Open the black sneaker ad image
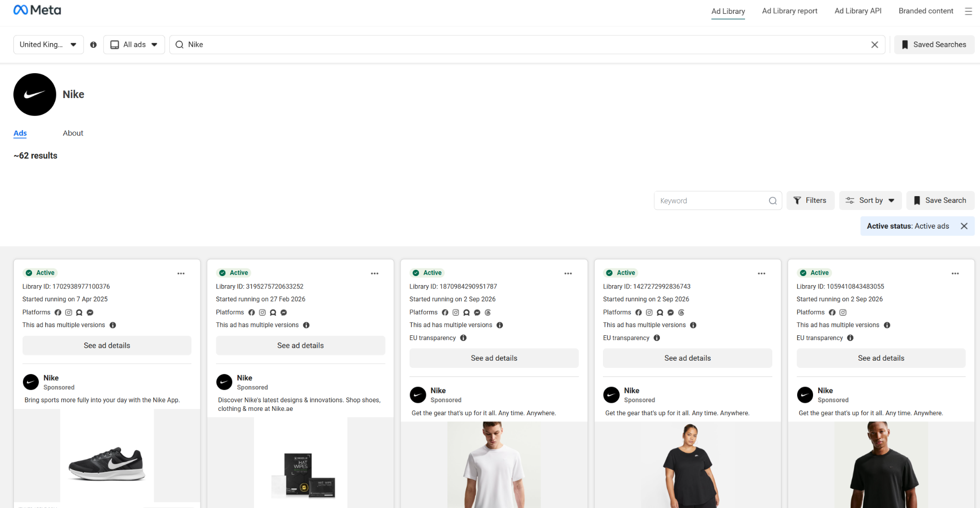The height and width of the screenshot is (508, 980). pos(107,455)
